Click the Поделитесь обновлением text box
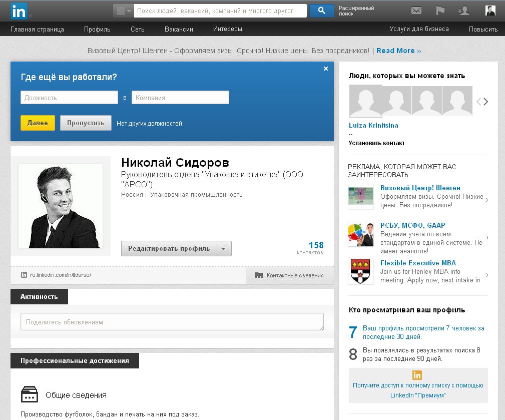This screenshot has width=505, height=420. [x=172, y=322]
